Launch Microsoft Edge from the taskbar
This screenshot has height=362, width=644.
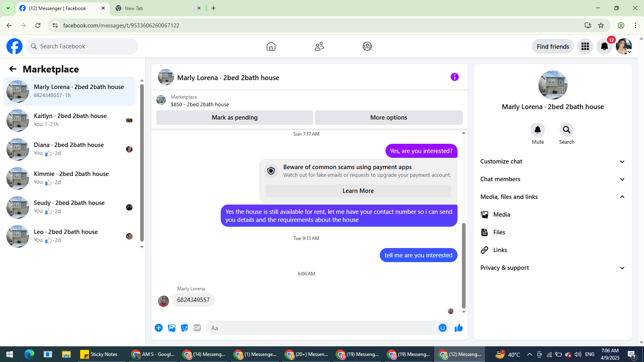pyautogui.click(x=29, y=354)
